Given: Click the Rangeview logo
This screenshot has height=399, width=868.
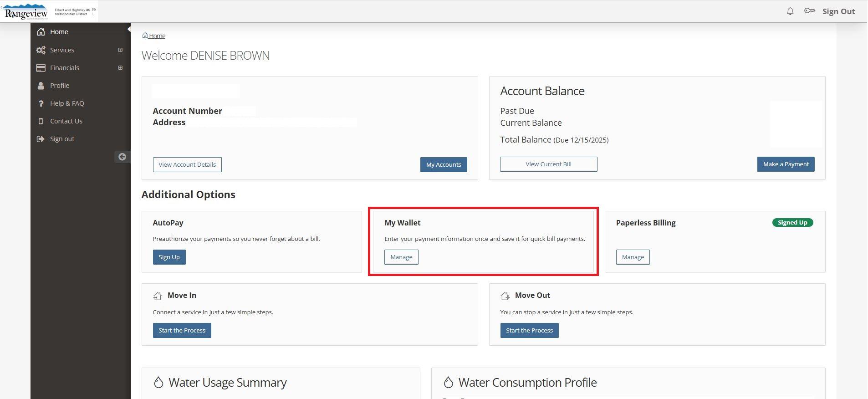Looking at the screenshot, I should 26,12.
